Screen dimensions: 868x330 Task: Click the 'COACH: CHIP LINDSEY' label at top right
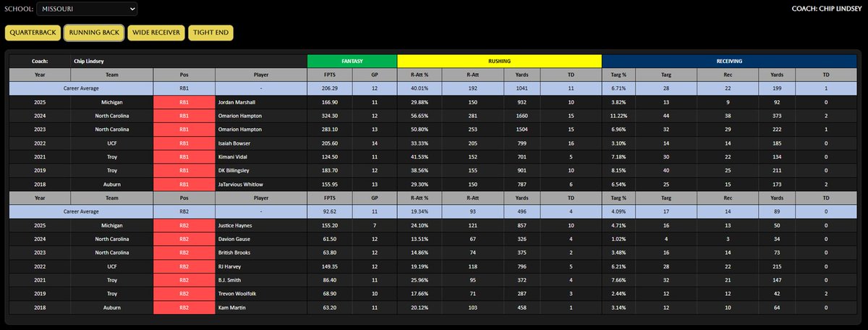pos(827,9)
